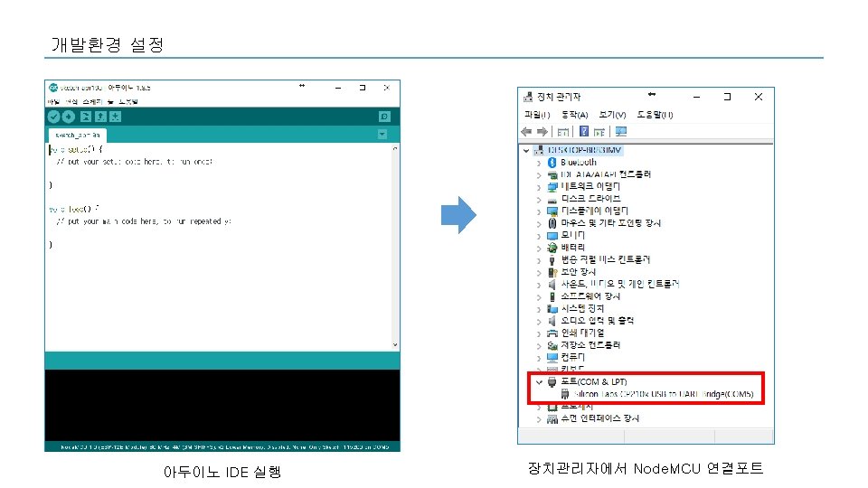The height and width of the screenshot is (488, 868).
Task: Collapse the 포트(COM & LPT) category
Action: click(539, 381)
